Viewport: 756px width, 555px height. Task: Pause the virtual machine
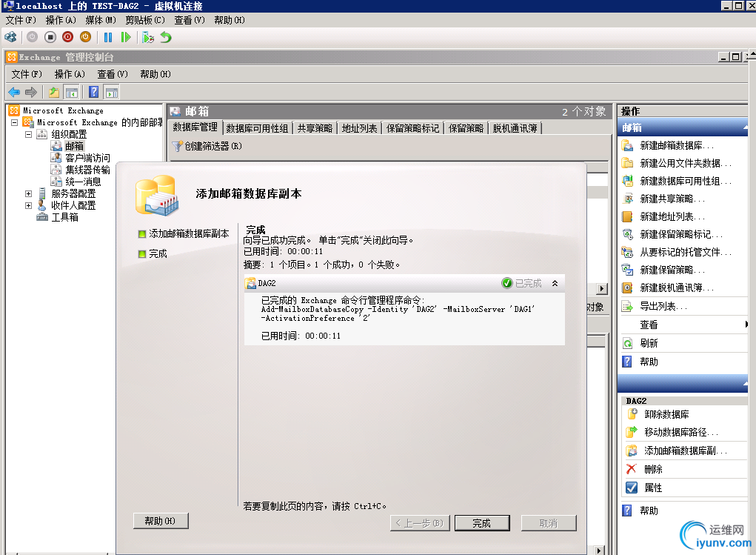(x=108, y=37)
